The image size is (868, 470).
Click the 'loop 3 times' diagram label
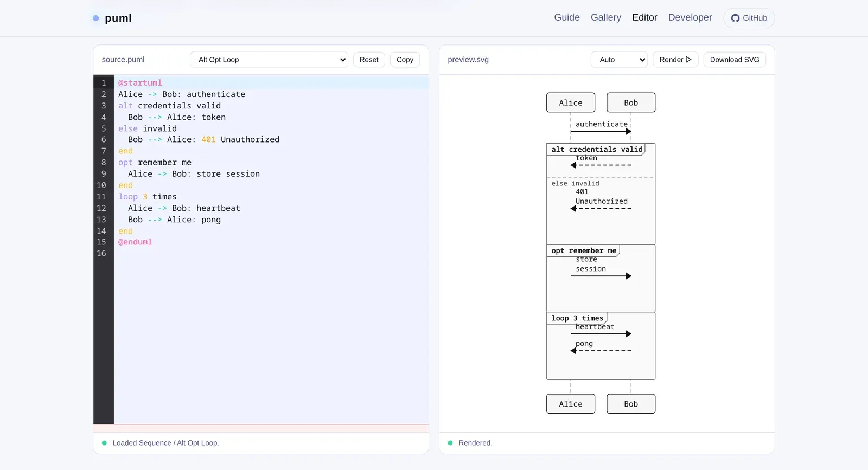[577, 318]
